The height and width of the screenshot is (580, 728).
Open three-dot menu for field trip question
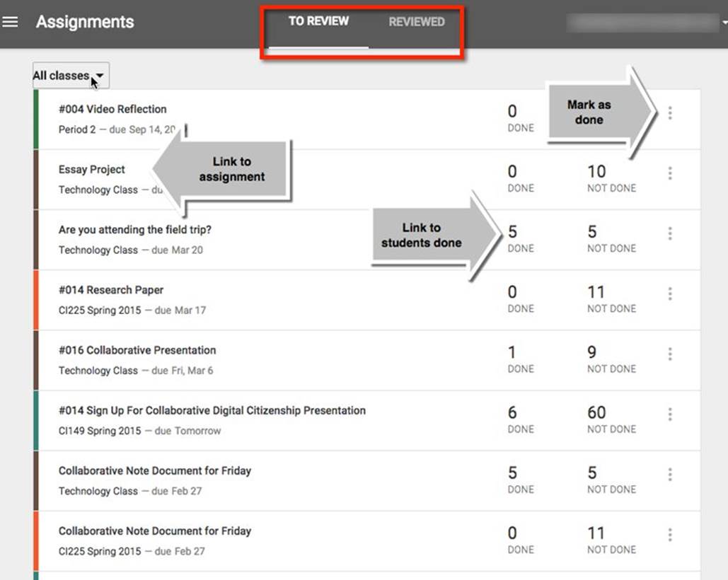coord(670,233)
